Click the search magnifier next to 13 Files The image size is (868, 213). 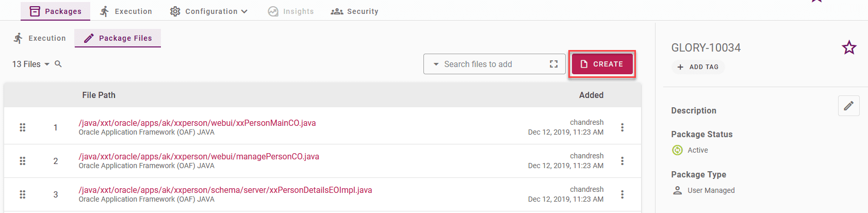coord(58,64)
